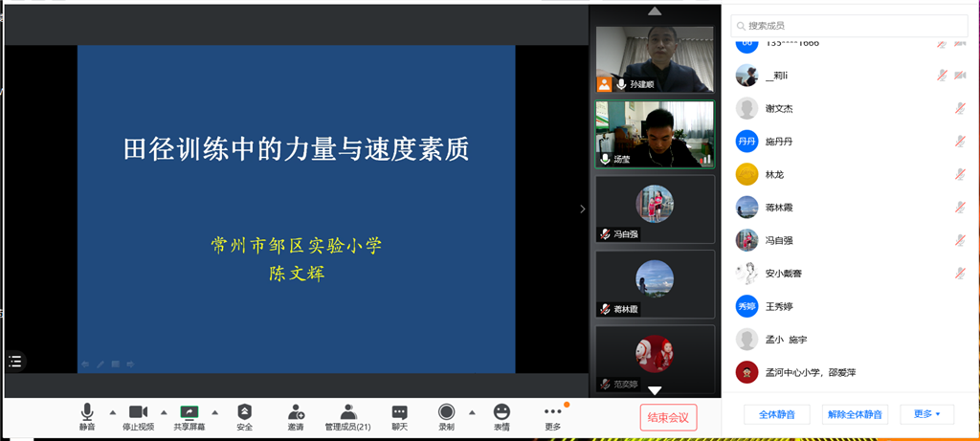Open the 安全 security shield menu
The height and width of the screenshot is (441, 980).
[244, 412]
